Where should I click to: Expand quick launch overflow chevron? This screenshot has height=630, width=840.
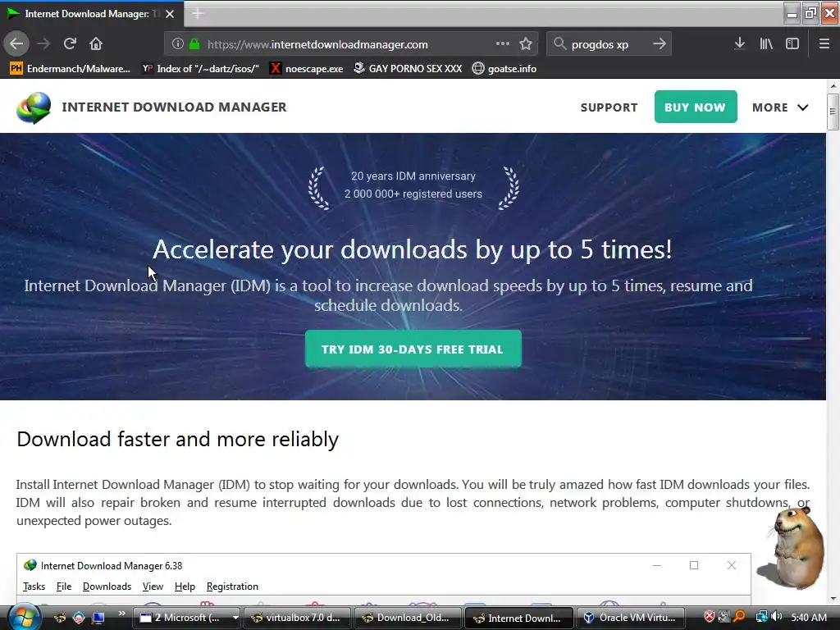pyautogui.click(x=121, y=614)
